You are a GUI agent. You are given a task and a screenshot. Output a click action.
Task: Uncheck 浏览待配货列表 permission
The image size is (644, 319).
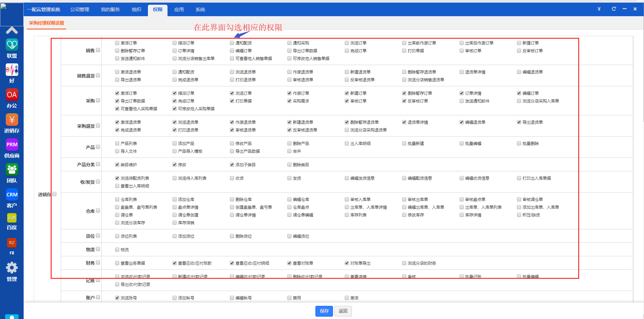(x=117, y=178)
